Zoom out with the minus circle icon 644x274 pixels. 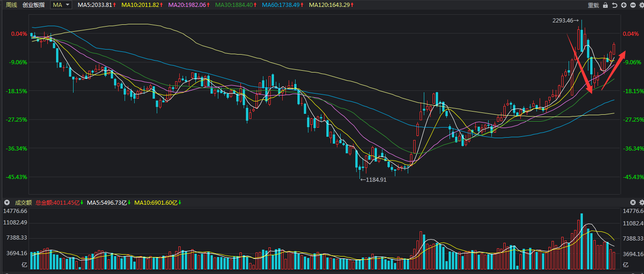pos(633,5)
